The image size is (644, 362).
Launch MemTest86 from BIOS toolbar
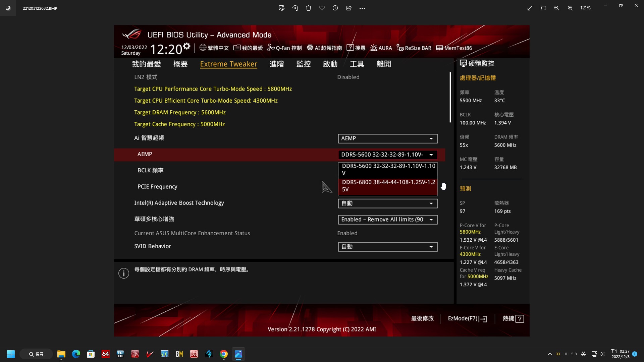pos(454,48)
